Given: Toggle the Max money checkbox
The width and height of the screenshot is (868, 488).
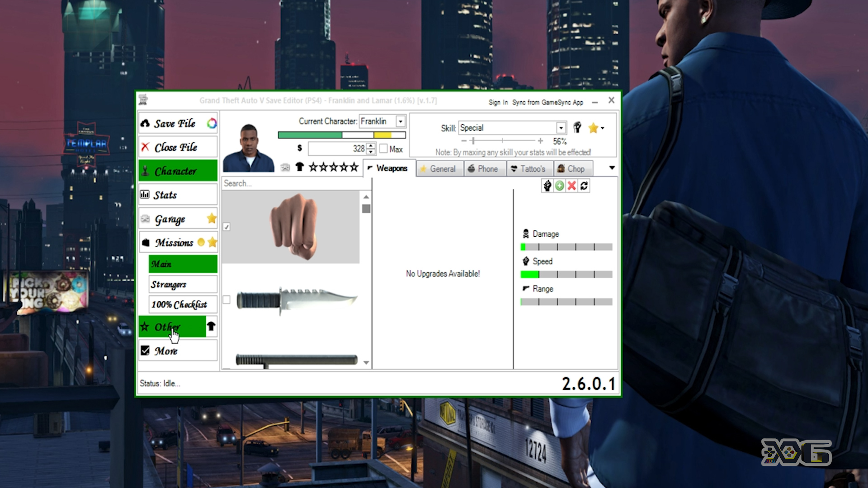Looking at the screenshot, I should pos(383,149).
